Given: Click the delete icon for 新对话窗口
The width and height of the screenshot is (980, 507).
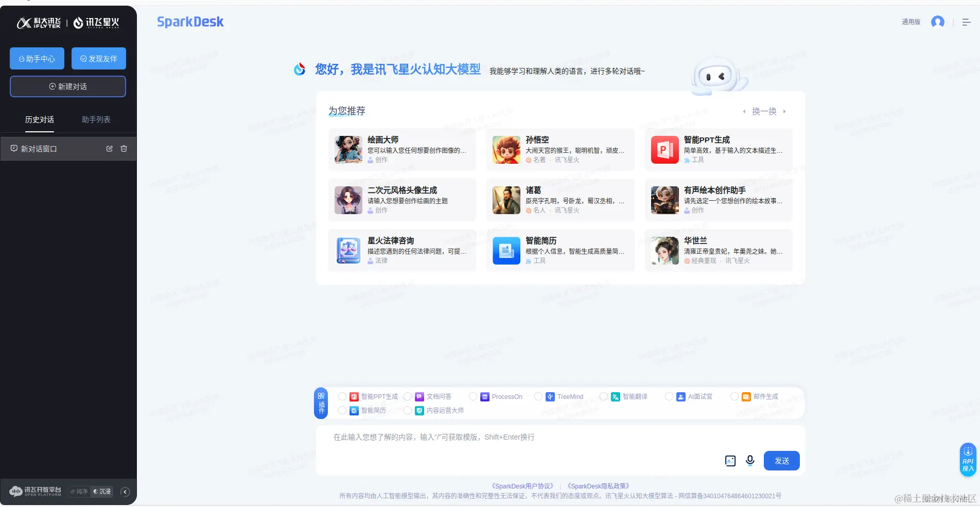Looking at the screenshot, I should [124, 149].
